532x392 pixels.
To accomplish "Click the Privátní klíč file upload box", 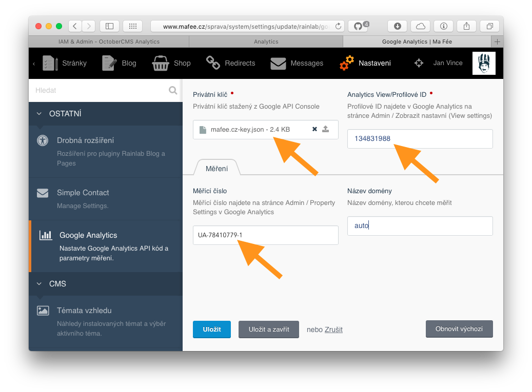I will (x=265, y=130).
